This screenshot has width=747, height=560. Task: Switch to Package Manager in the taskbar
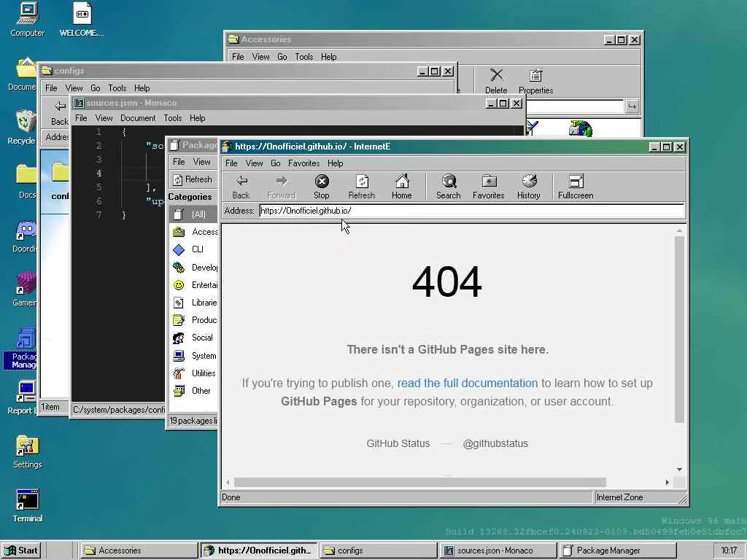click(x=617, y=551)
